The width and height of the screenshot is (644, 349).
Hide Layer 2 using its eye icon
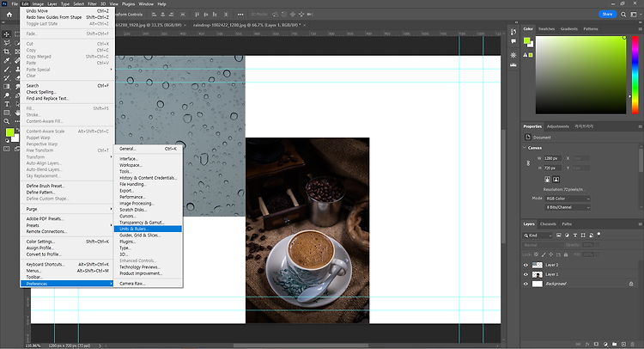(526, 265)
